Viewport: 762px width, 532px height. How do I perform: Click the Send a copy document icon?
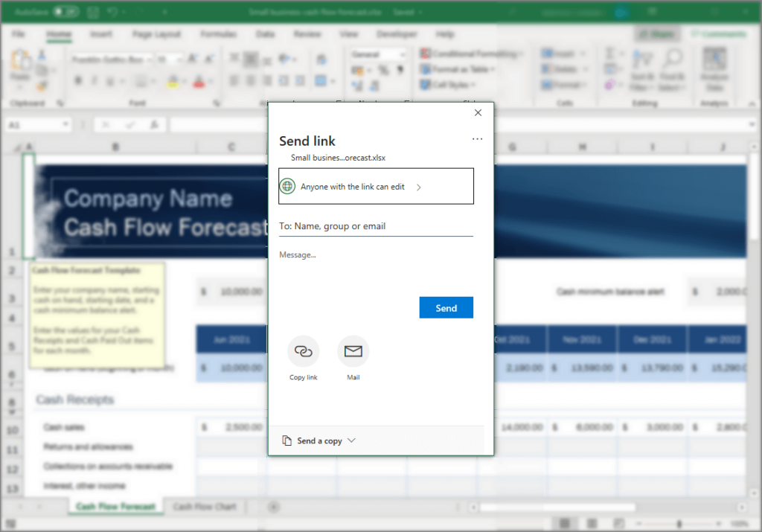(x=286, y=440)
